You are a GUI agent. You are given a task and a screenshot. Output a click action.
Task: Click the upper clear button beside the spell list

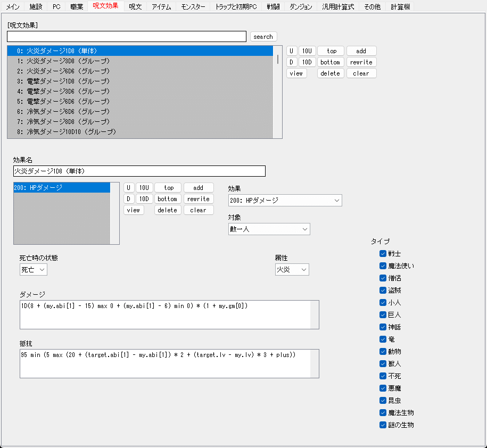coord(361,73)
